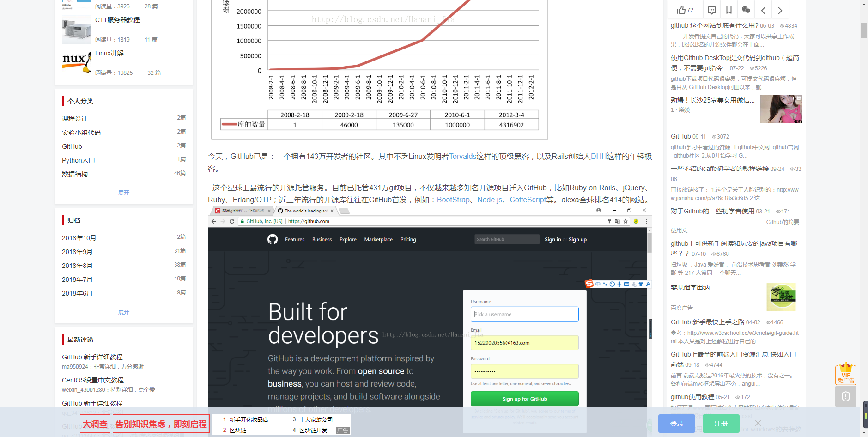The width and height of the screenshot is (868, 437).
Task: Go to previous article with left chevron
Action: coord(763,10)
